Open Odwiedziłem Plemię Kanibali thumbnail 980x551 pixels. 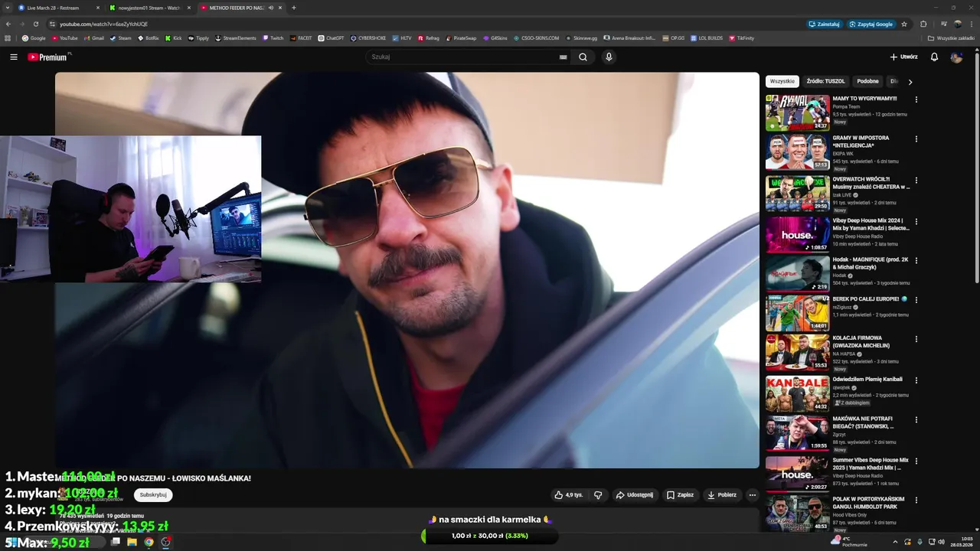(x=797, y=394)
